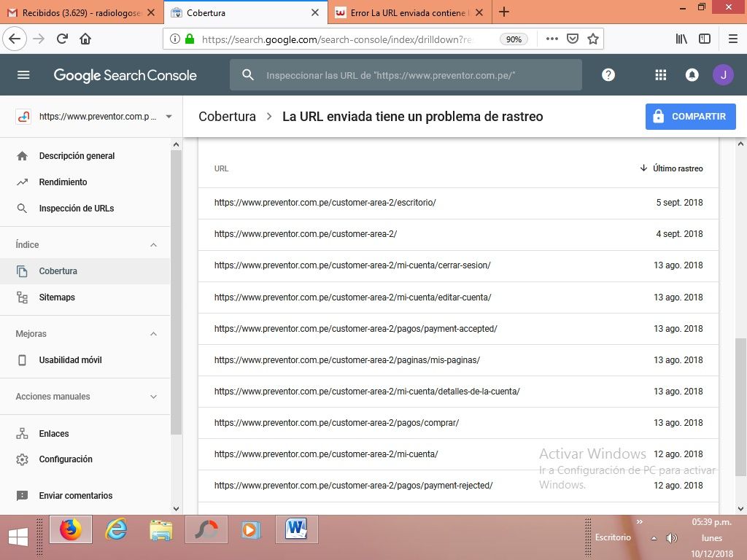Collapse the Índice section

click(153, 245)
